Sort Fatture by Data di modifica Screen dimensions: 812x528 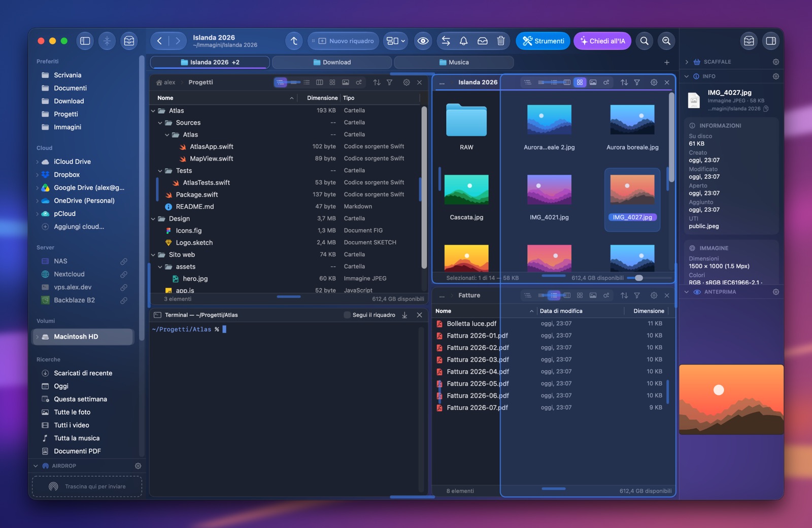(x=561, y=311)
